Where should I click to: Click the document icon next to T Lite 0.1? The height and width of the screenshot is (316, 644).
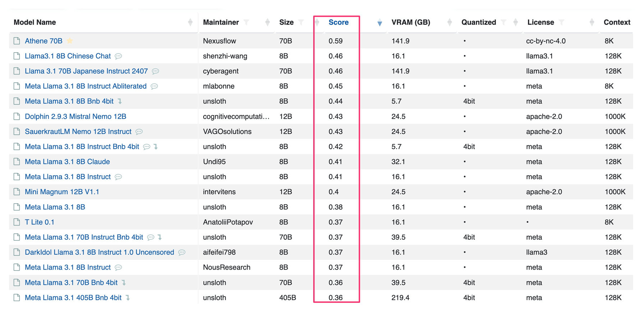(17, 222)
